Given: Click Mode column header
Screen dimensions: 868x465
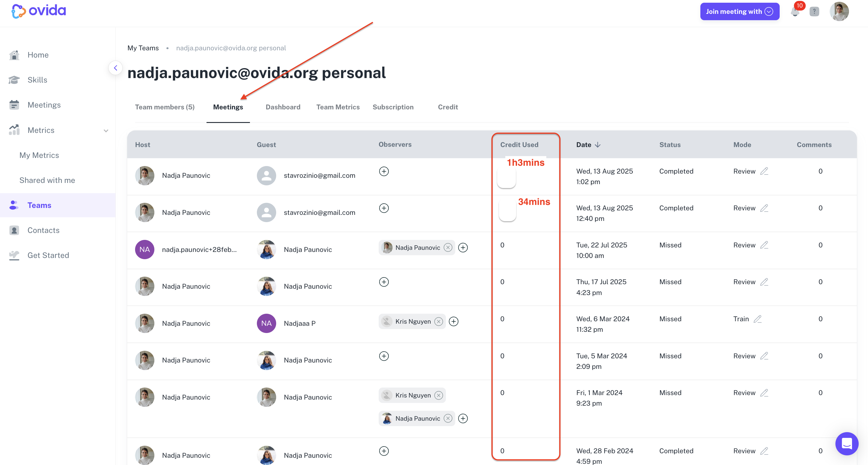Looking at the screenshot, I should [x=742, y=145].
